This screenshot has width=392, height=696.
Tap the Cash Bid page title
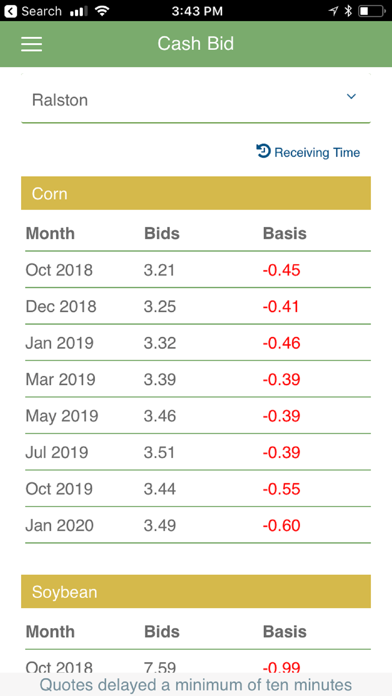click(x=195, y=44)
